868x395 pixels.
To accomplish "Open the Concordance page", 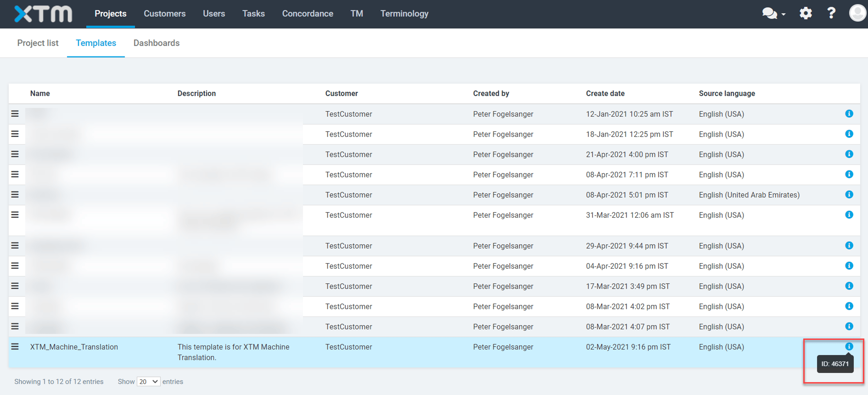I will pos(307,14).
